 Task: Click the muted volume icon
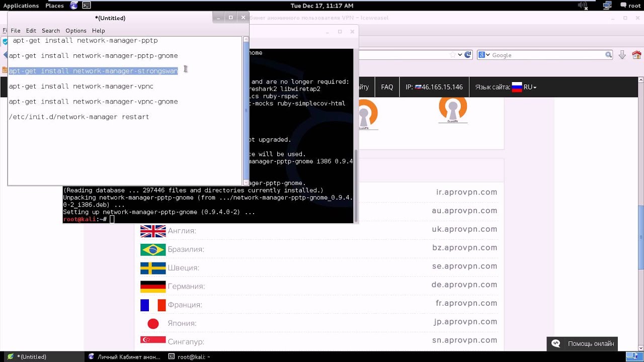coord(583,6)
